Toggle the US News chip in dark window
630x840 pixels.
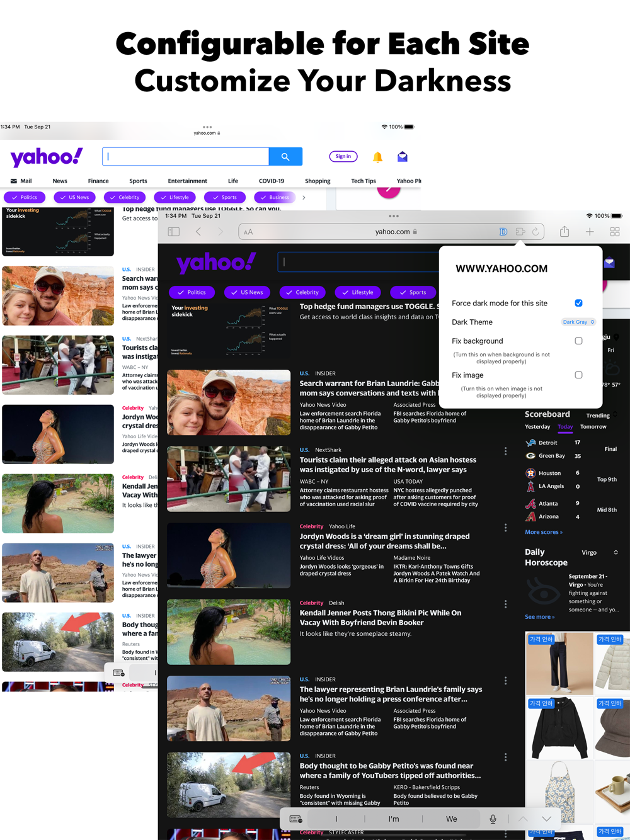pos(246,292)
